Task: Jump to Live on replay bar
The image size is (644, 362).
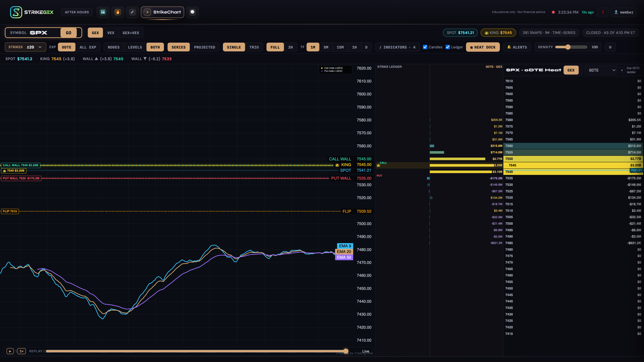Action: tap(366, 351)
